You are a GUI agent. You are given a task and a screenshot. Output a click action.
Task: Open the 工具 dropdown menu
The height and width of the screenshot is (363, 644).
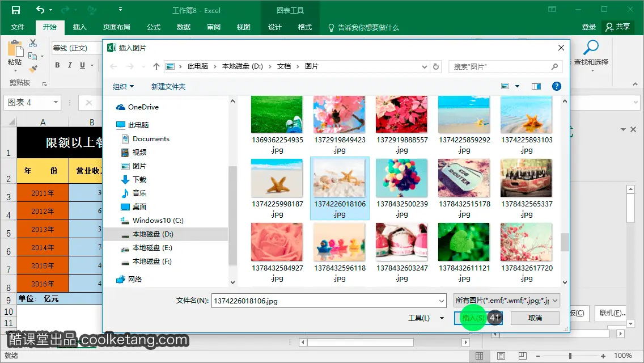click(426, 318)
